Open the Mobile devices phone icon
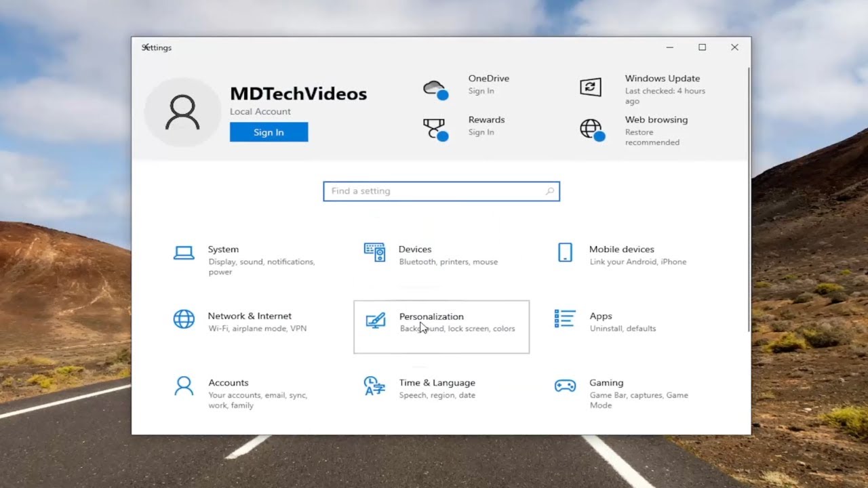The image size is (868, 488). [x=565, y=252]
